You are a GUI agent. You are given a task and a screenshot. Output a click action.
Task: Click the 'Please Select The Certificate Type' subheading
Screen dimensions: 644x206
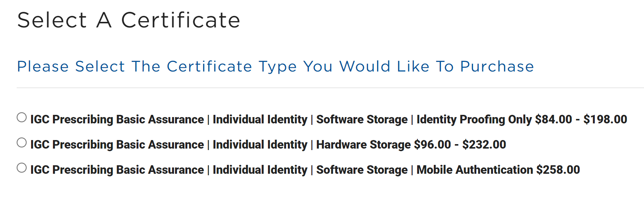(x=276, y=67)
